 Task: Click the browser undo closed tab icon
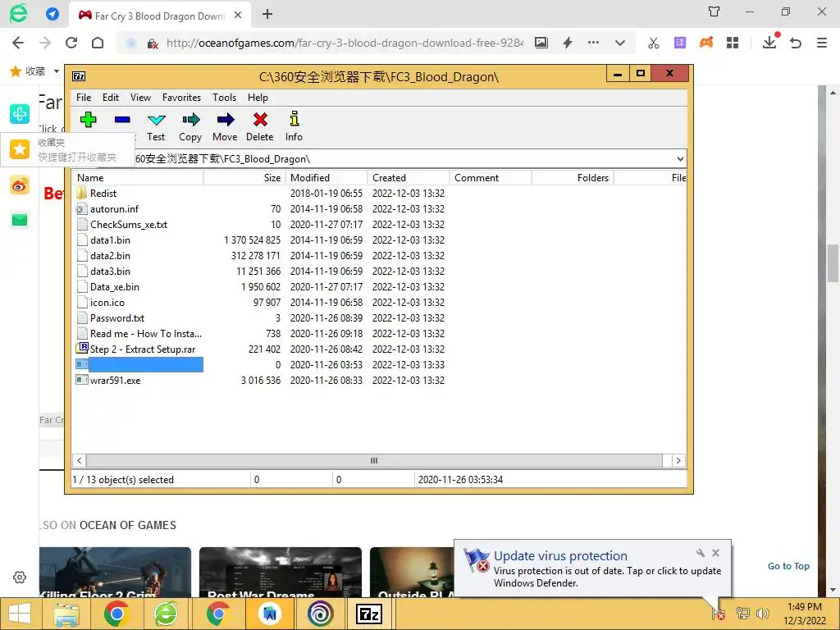[x=796, y=43]
